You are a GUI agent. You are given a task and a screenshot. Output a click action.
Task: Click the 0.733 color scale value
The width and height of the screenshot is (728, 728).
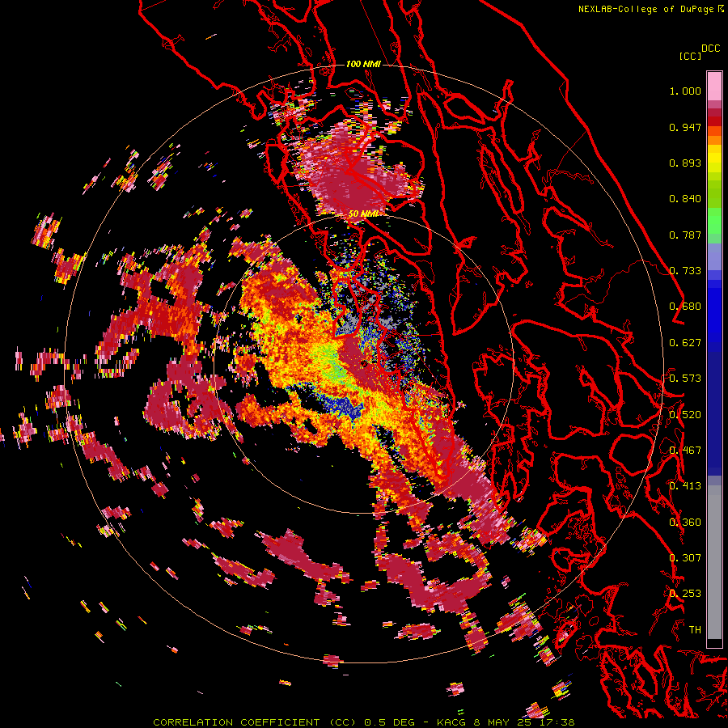(685, 271)
